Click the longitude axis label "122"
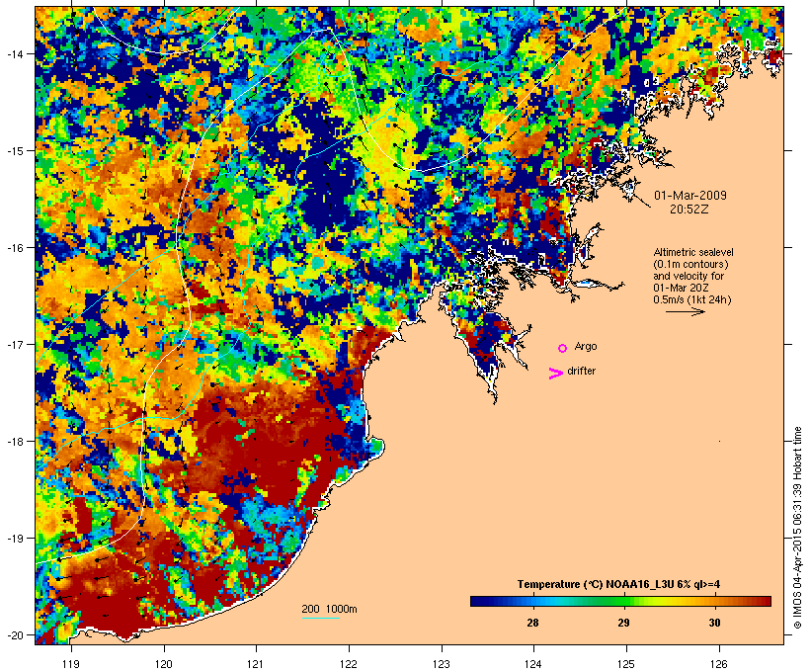 pos(349,664)
